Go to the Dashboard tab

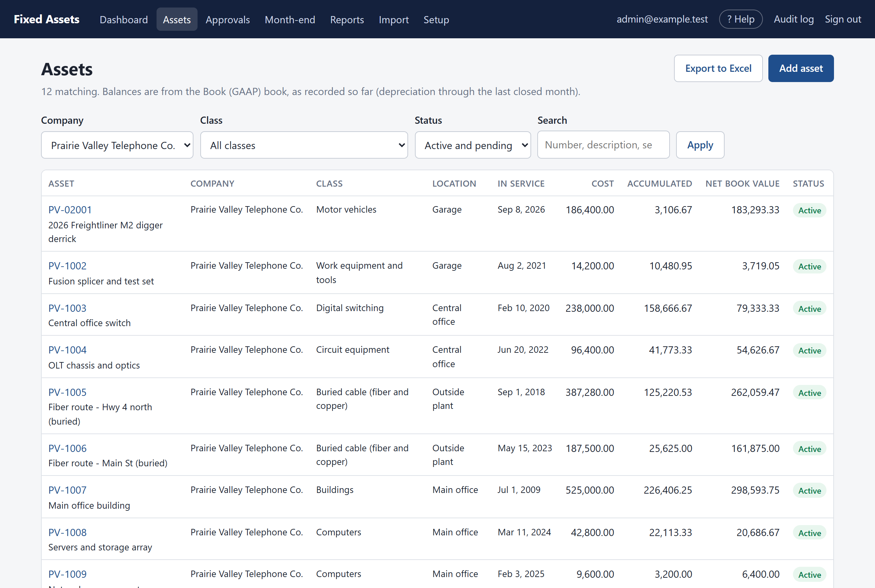coord(124,19)
